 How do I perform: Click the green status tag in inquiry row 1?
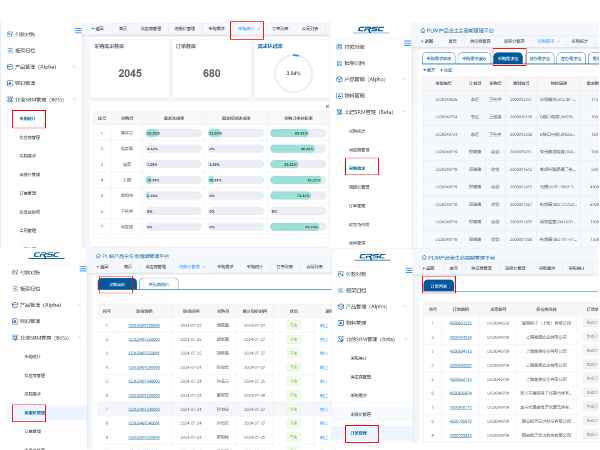(x=293, y=326)
